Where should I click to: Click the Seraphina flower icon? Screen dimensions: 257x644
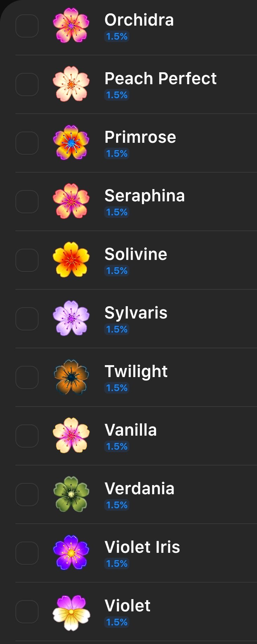[71, 201]
